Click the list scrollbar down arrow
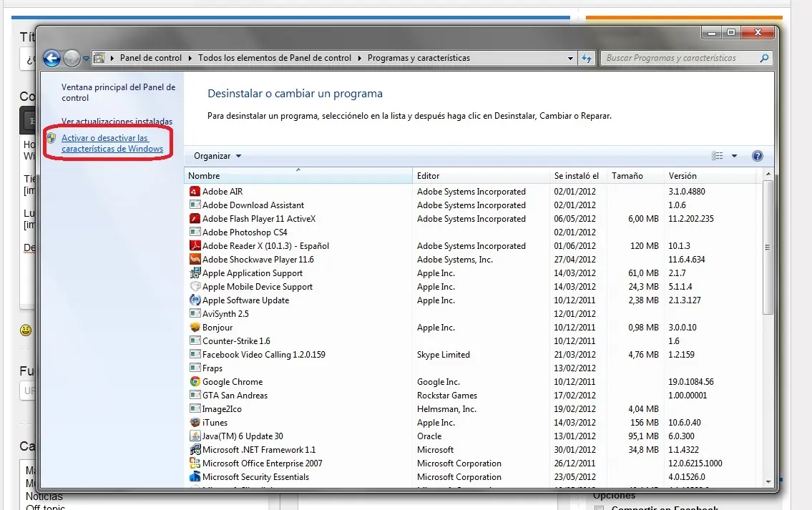 coord(768,481)
